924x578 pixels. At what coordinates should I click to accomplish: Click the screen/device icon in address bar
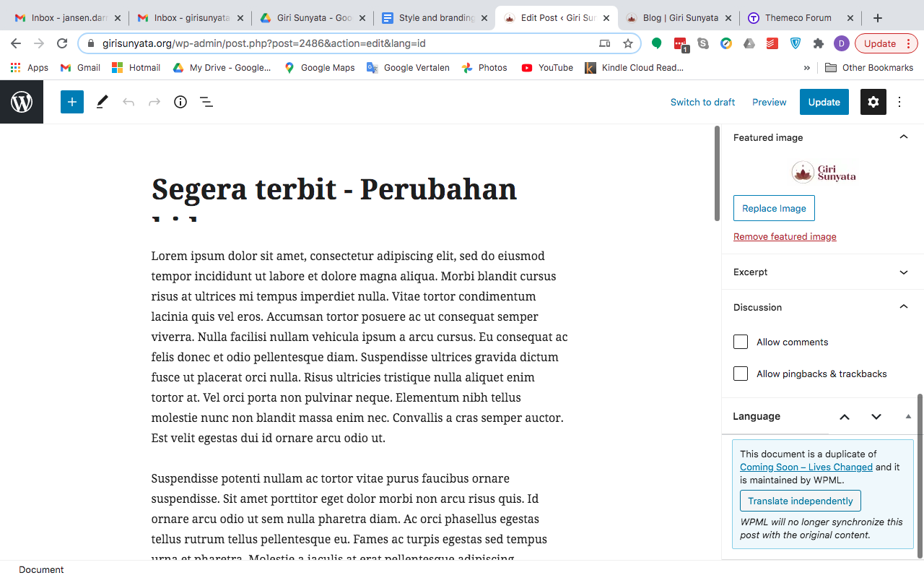[x=605, y=43]
